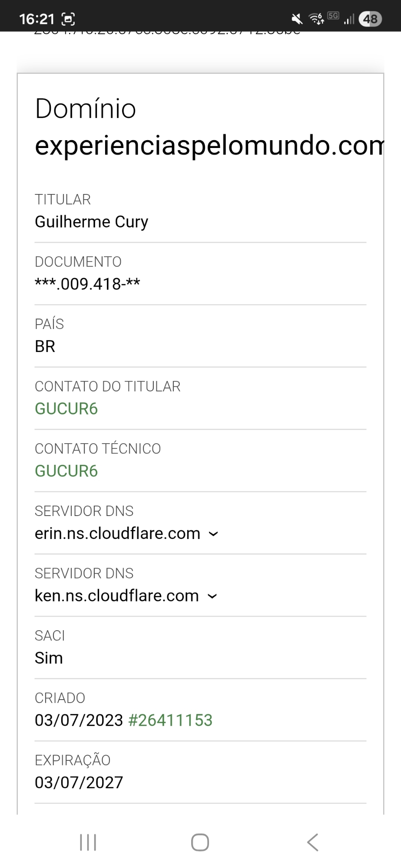This screenshot has width=401, height=868.
Task: Tap the muted sound status icon
Action: pyautogui.click(x=297, y=19)
